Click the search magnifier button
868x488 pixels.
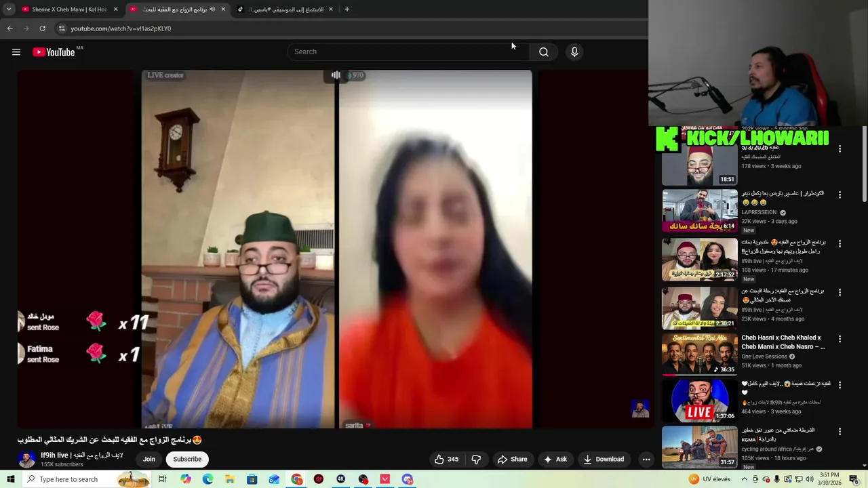(544, 52)
